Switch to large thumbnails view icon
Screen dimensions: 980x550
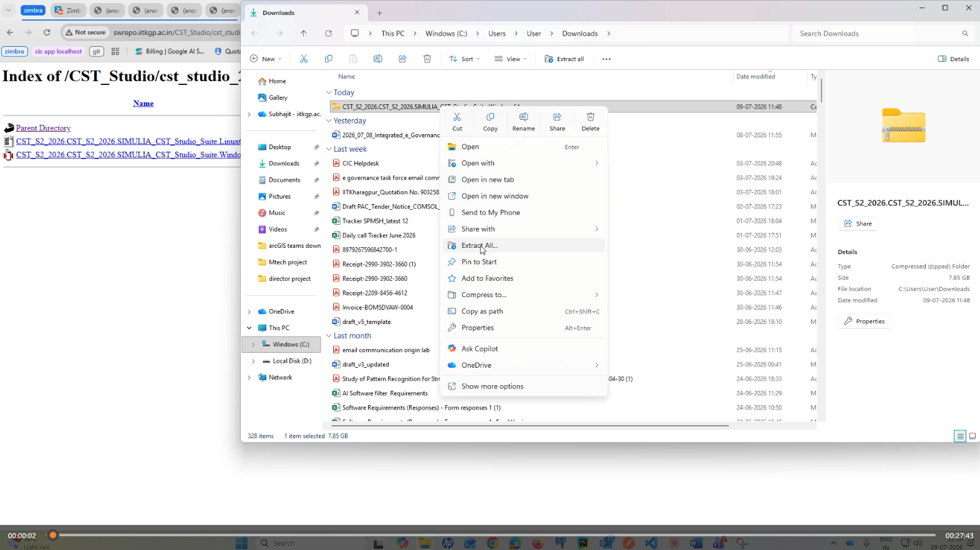point(973,436)
